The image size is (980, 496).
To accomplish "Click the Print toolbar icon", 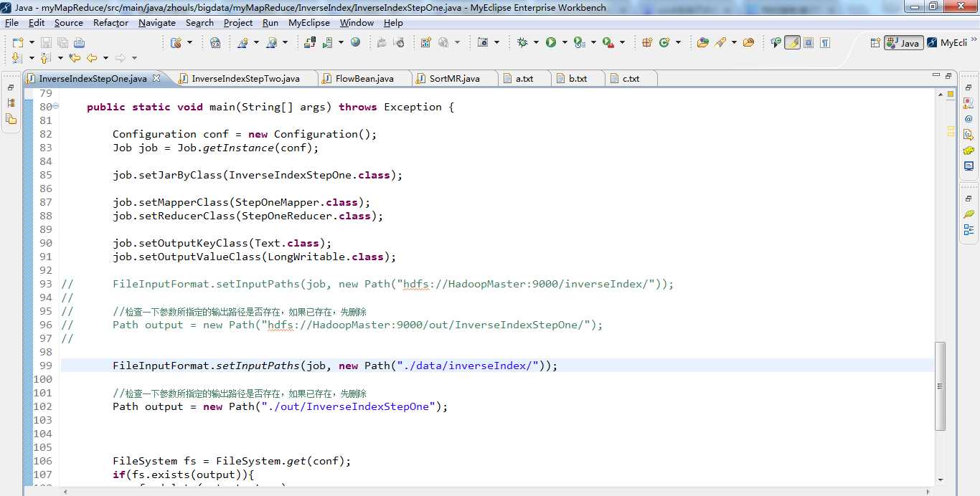I will [x=79, y=43].
